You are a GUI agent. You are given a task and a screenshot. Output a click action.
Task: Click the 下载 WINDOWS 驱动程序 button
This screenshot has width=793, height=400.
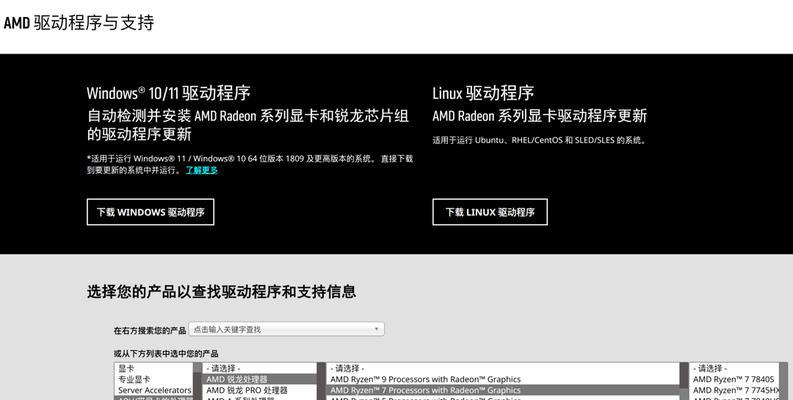click(x=150, y=212)
